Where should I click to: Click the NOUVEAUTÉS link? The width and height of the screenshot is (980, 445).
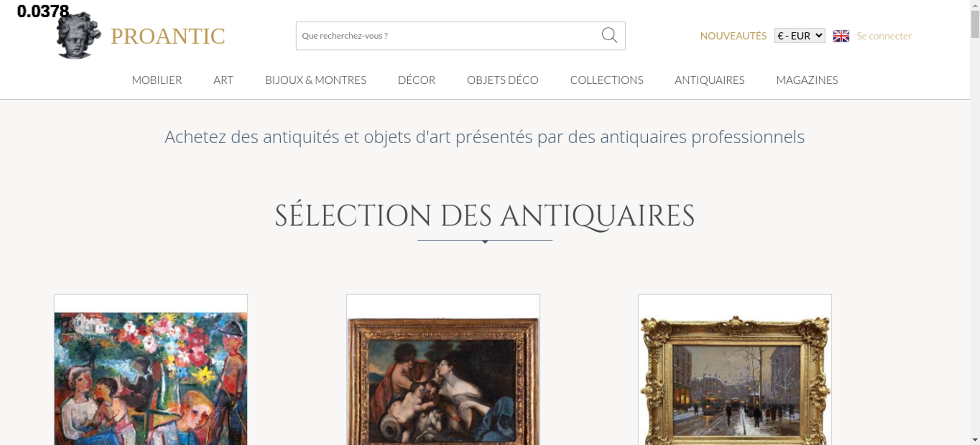coord(733,36)
